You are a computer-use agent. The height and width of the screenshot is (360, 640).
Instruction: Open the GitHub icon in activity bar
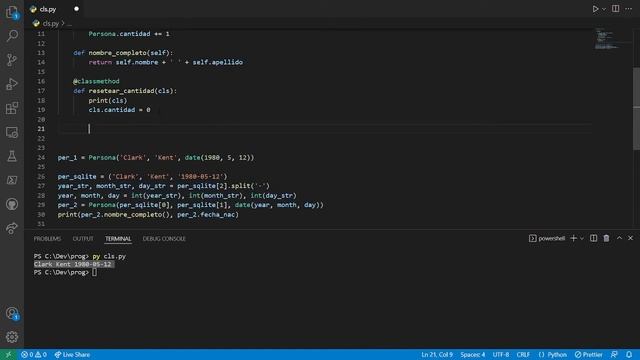point(12,204)
